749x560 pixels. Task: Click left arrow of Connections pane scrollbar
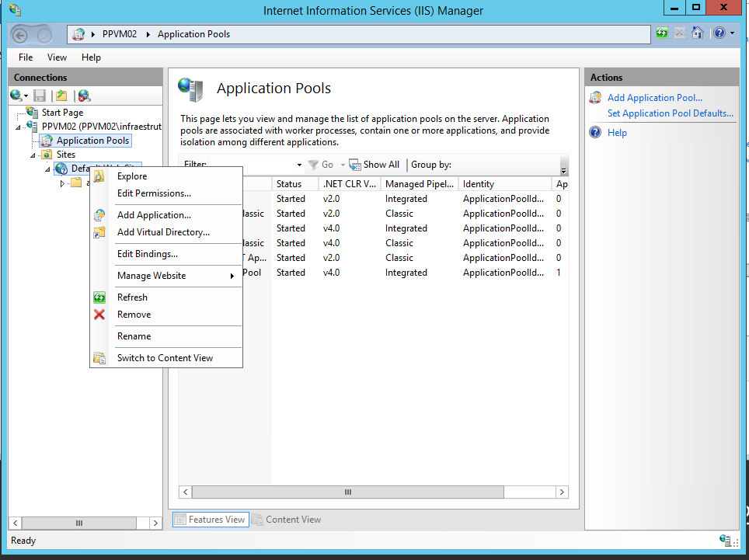pyautogui.click(x=16, y=523)
